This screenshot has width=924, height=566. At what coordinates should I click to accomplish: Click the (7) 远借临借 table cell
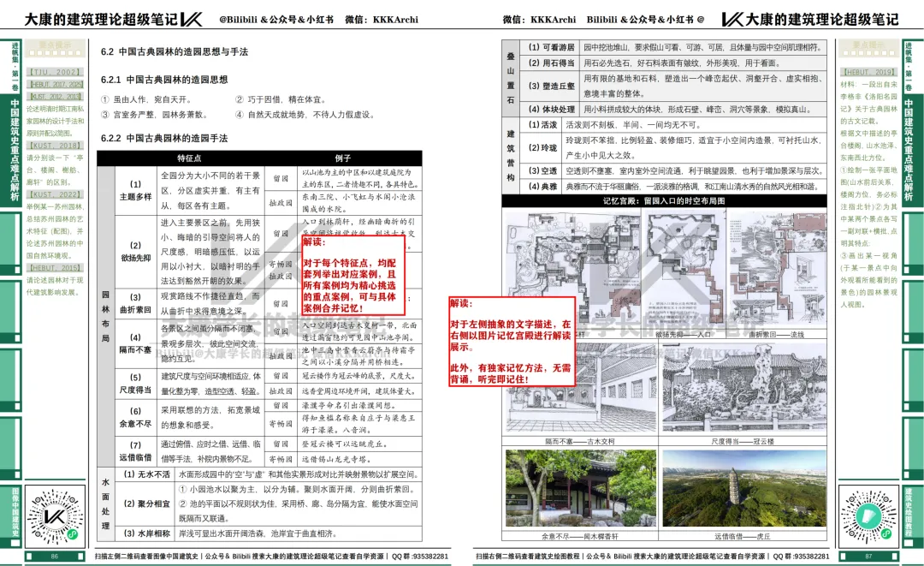coord(135,451)
